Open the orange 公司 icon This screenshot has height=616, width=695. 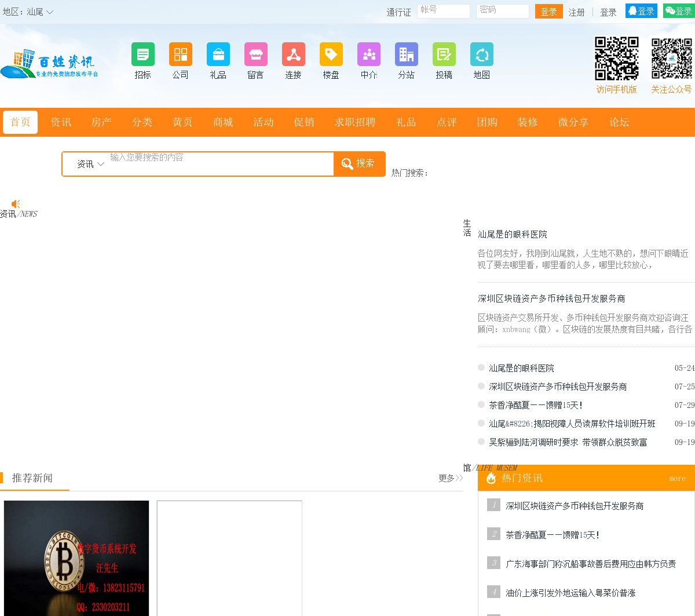tap(180, 55)
